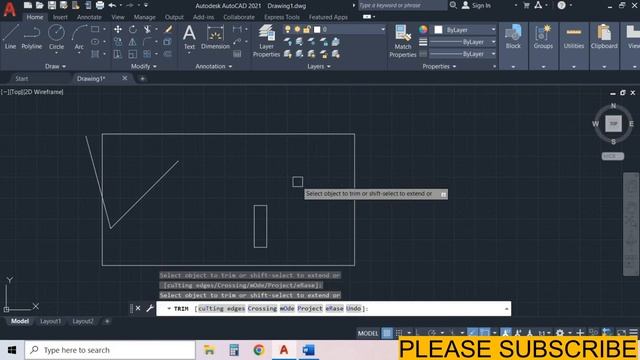This screenshot has height=360, width=640.
Task: Toggle object snap in status bar
Action: 484,333
